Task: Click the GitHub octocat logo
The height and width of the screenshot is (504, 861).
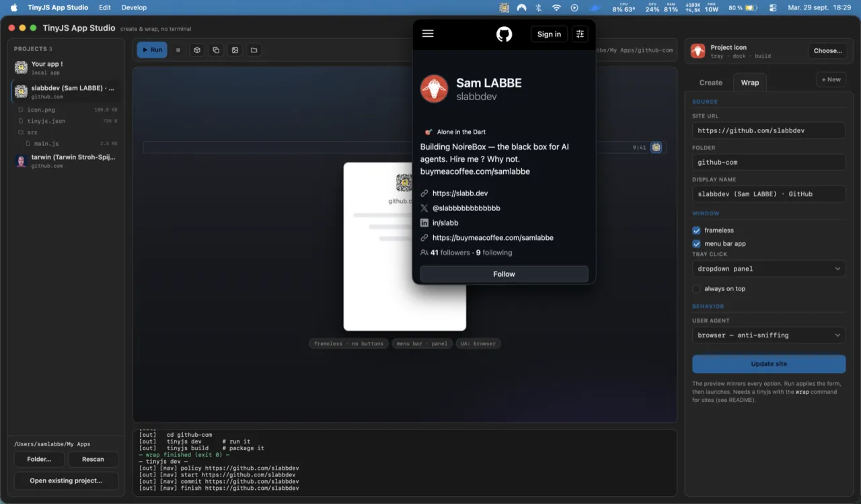Action: tap(504, 34)
